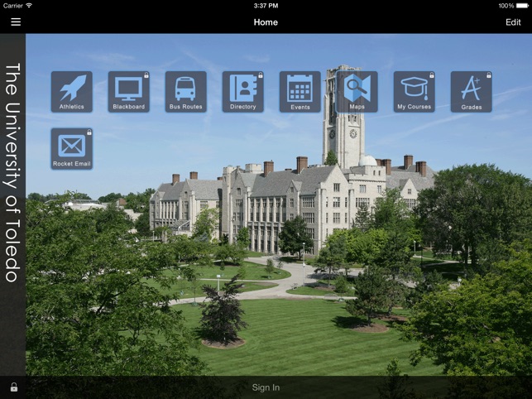The width and height of the screenshot is (532, 399).
Task: Open the Bus Routes tile
Action: [x=185, y=92]
